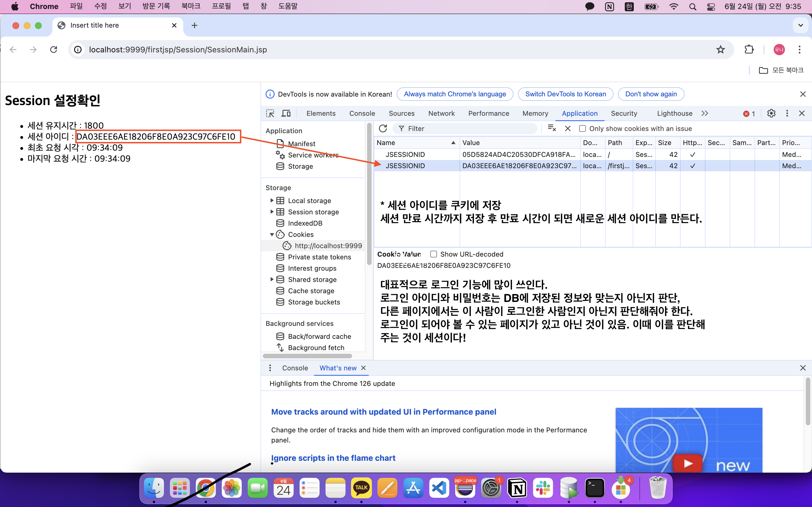
Task: Open the DevTools settings gear
Action: 771,113
